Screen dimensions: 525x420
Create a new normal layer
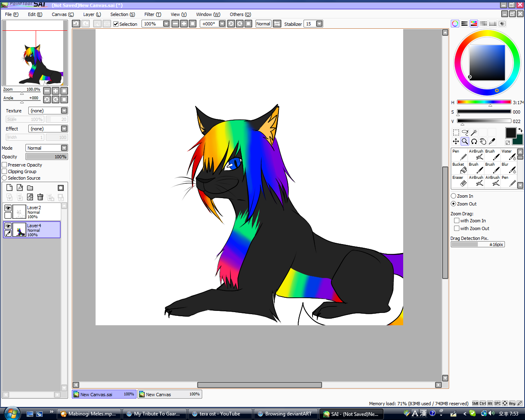9,188
